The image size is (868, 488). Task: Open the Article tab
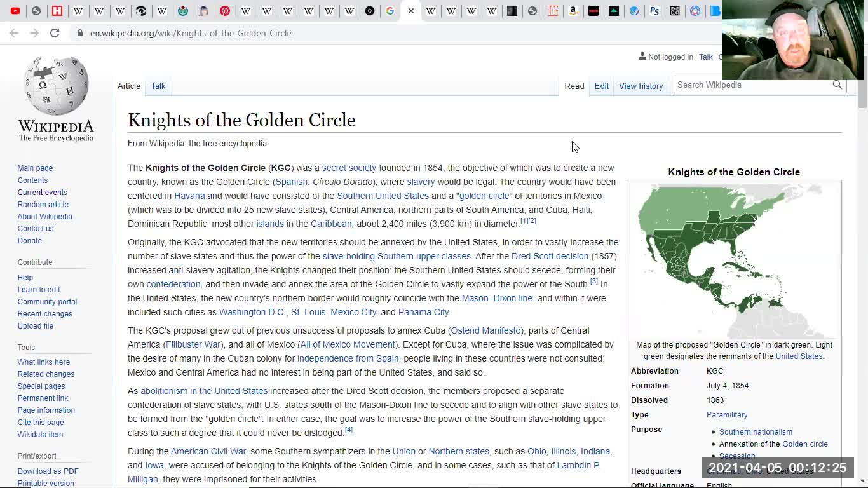129,86
